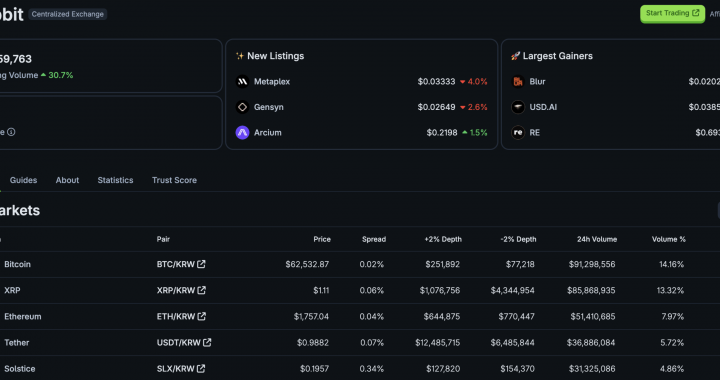
Task: Click the Blur logo icon
Action: click(x=518, y=82)
